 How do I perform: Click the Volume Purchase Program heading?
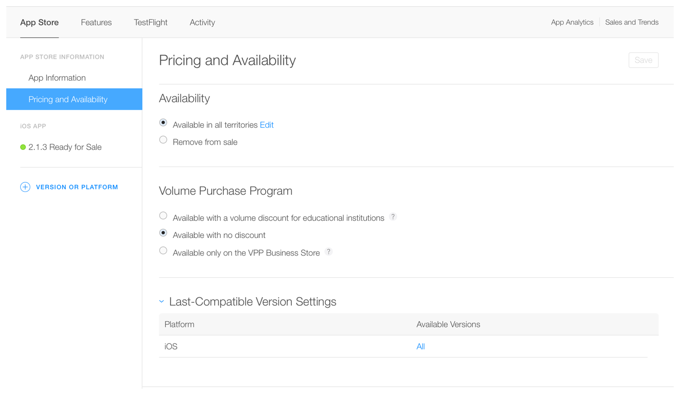(226, 191)
